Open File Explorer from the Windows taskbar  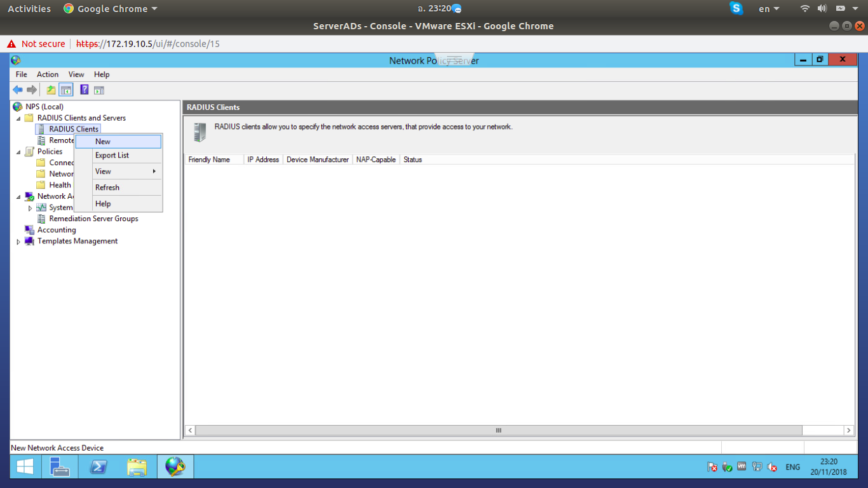(x=137, y=467)
